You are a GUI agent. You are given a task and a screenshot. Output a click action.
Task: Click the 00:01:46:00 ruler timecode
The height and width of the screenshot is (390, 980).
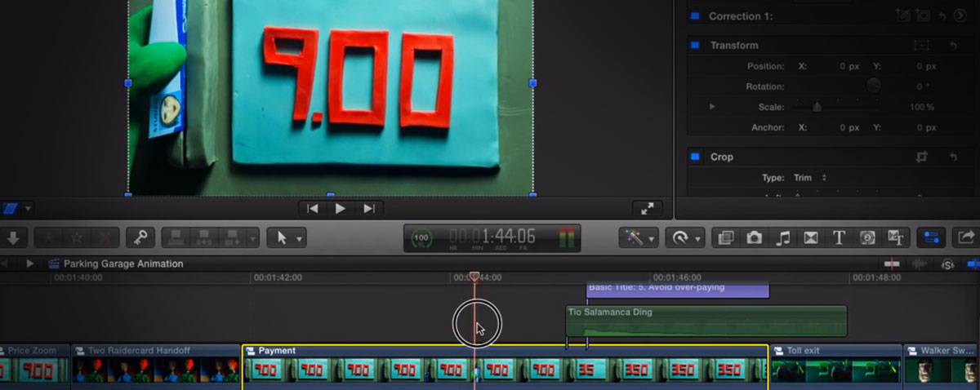point(677,277)
